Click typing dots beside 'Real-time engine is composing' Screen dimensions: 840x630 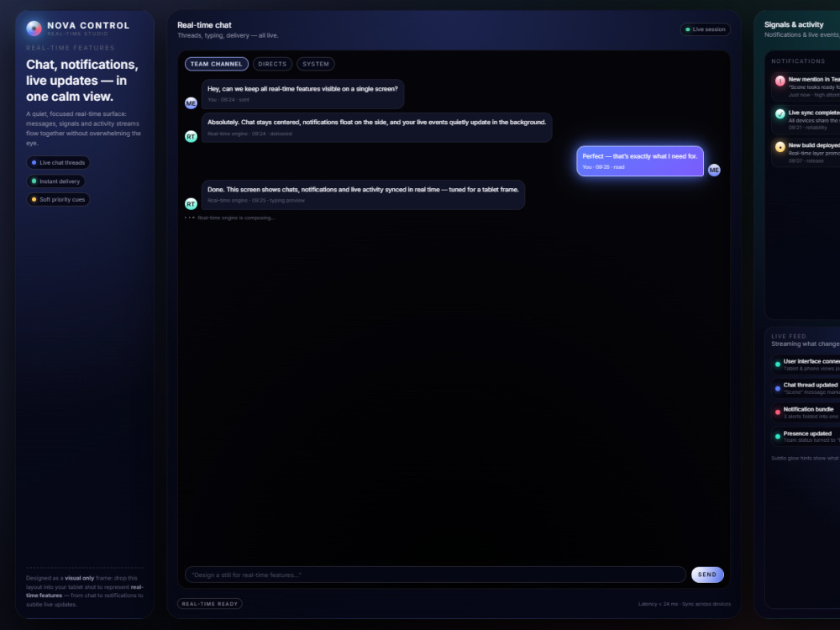click(190, 218)
